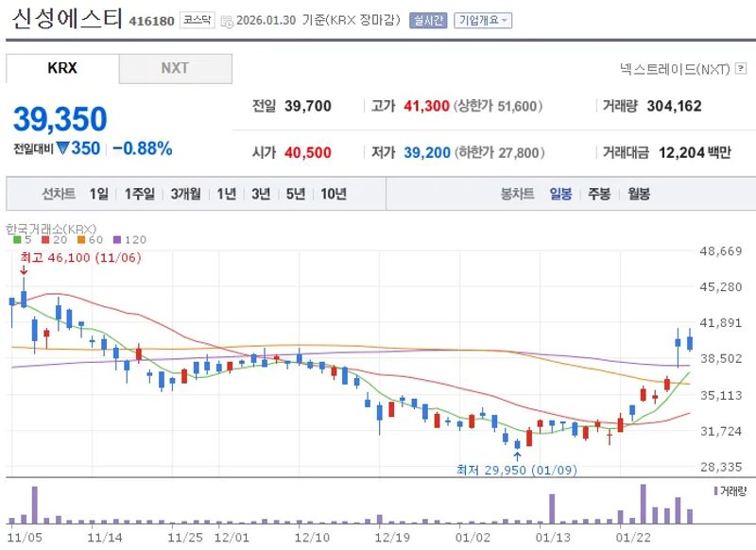Switch to the NXT exchange tab
Screen dimensions: 756x550
pos(176,68)
